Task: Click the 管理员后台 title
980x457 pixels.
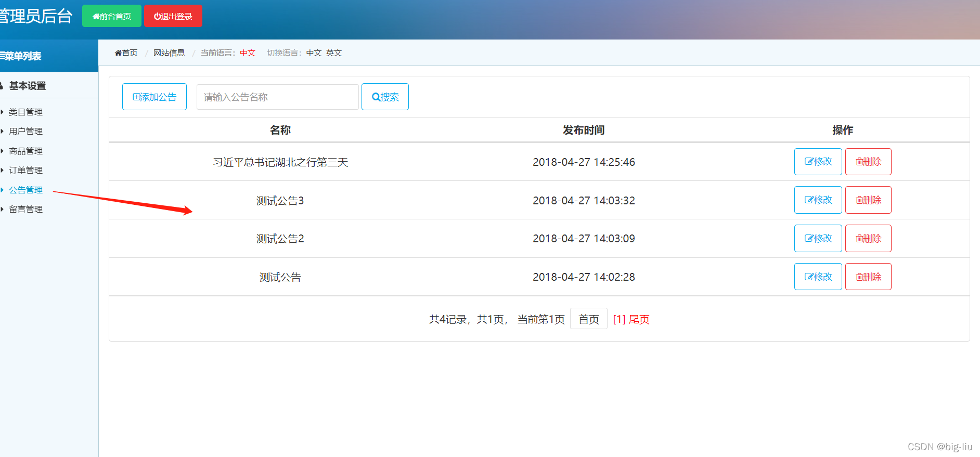Action: pyautogui.click(x=35, y=16)
